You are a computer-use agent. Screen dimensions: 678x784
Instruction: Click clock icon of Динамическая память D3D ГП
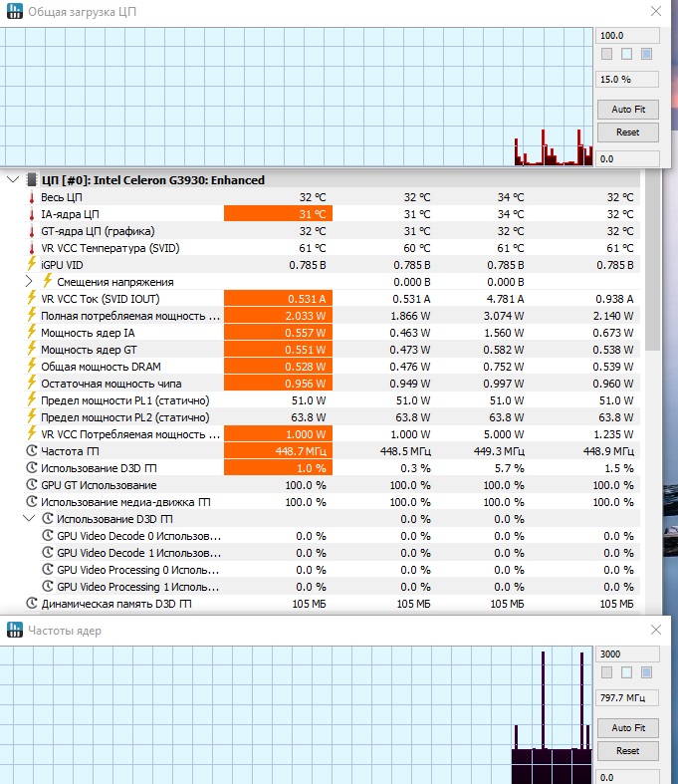[x=32, y=603]
